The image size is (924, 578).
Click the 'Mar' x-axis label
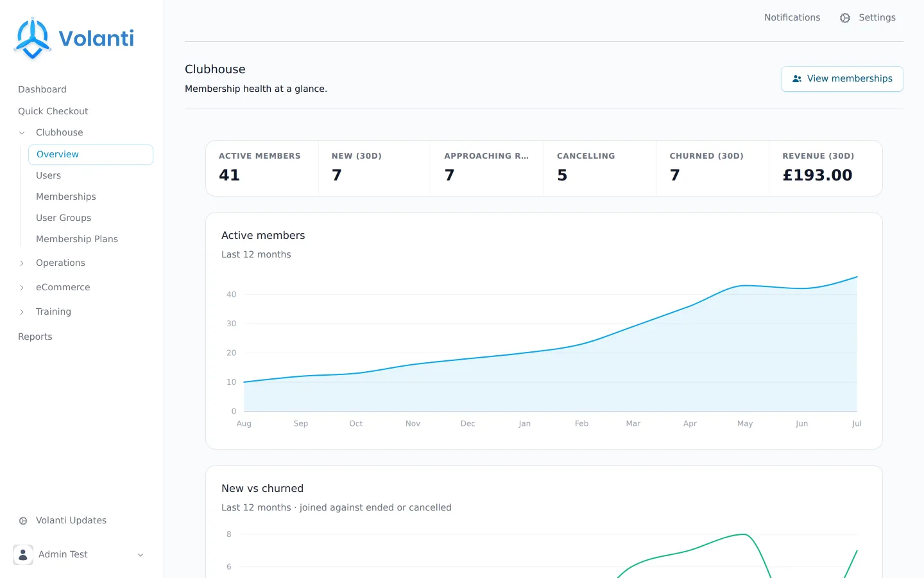633,424
